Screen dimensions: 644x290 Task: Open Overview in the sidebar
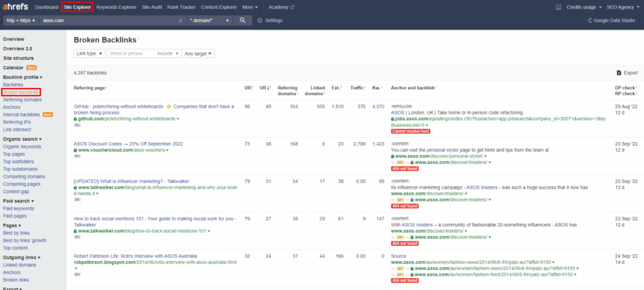coord(14,39)
